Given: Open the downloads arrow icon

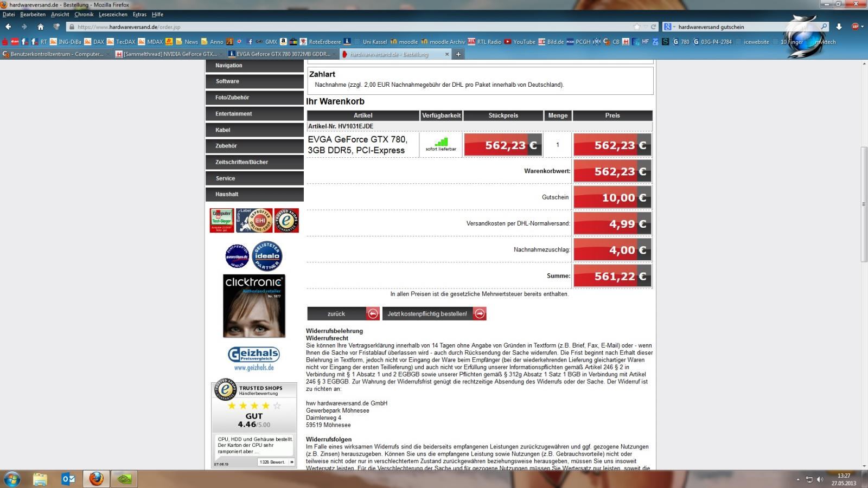Looking at the screenshot, I should [x=839, y=27].
